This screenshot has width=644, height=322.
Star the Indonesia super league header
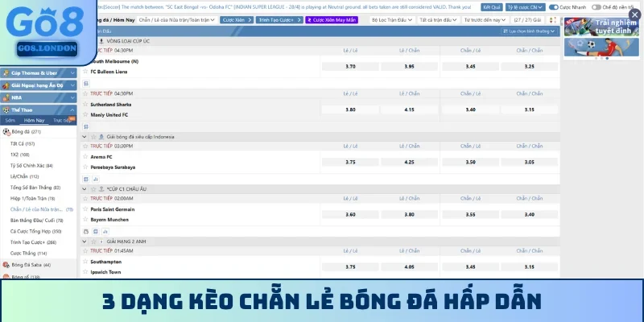point(93,137)
